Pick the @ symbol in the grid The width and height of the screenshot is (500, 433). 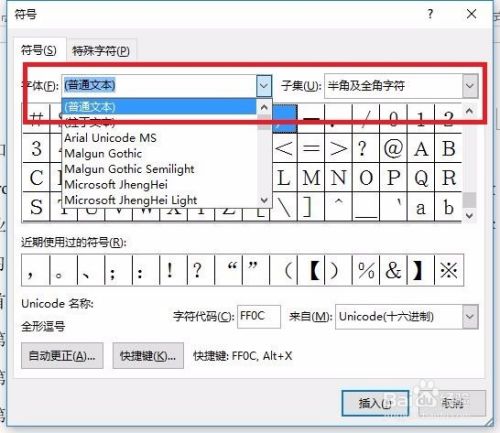(393, 148)
